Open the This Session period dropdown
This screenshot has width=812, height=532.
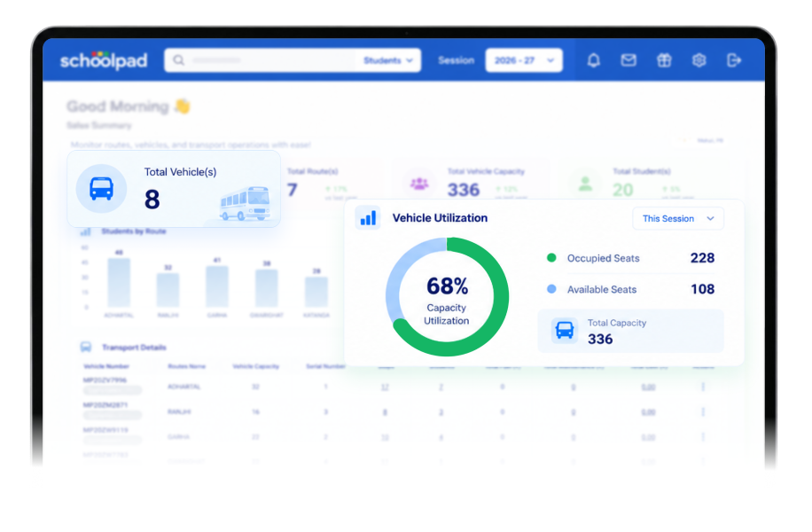[678, 219]
